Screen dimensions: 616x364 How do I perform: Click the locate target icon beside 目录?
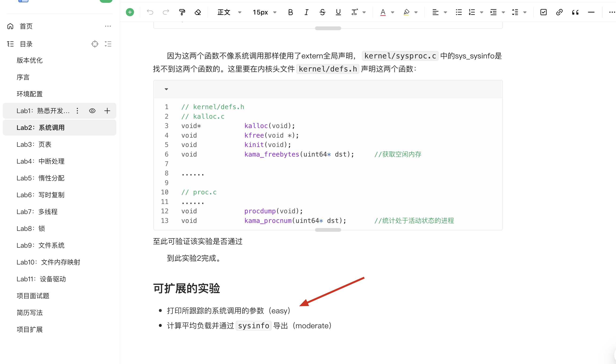pyautogui.click(x=95, y=44)
